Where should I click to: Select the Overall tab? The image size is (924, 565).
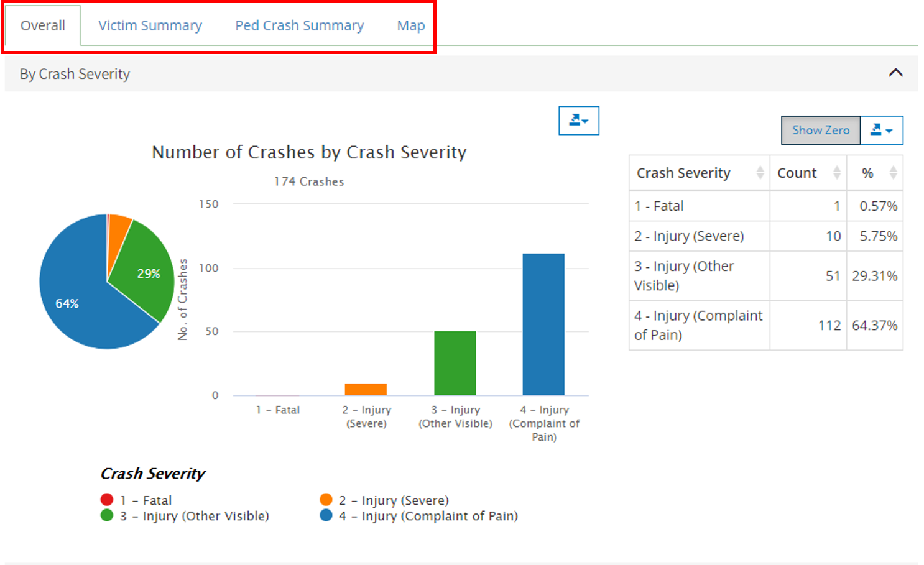[42, 25]
